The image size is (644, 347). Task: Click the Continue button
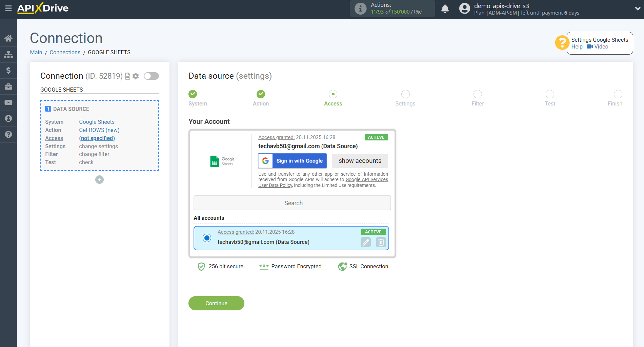[216, 303]
